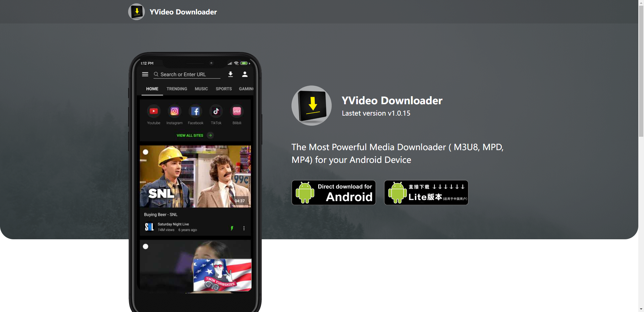The image size is (644, 312).
Task: Click the YVideo Downloader logo in the header
Action: (136, 11)
